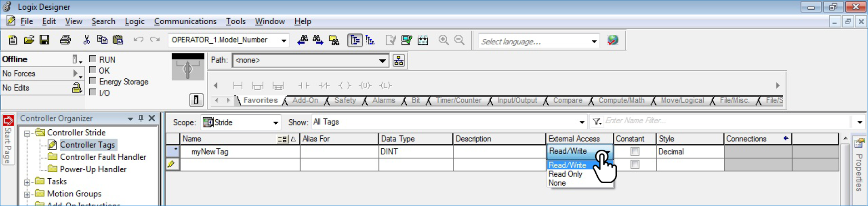Click the Print icon in the toolbar
Viewport: 868px width, 206px height.
[65, 40]
